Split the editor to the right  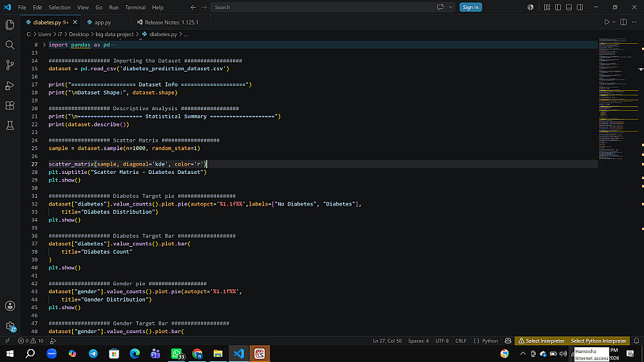pyautogui.click(x=623, y=22)
